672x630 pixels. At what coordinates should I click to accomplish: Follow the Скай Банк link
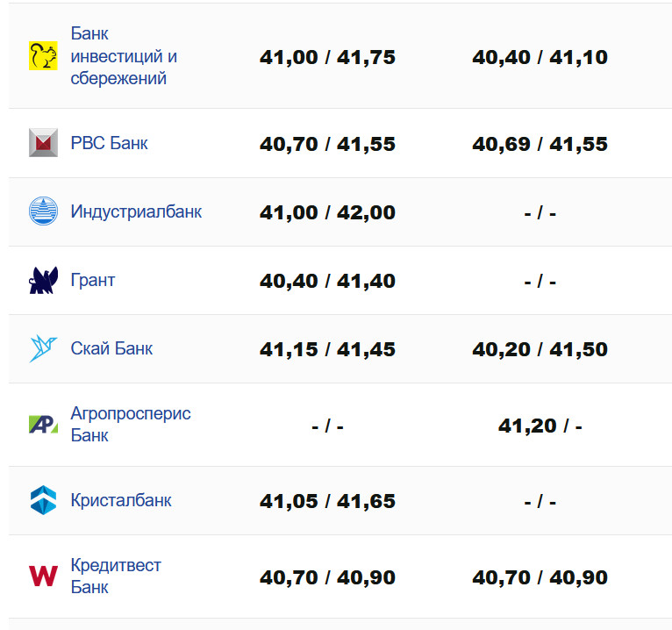pyautogui.click(x=111, y=348)
